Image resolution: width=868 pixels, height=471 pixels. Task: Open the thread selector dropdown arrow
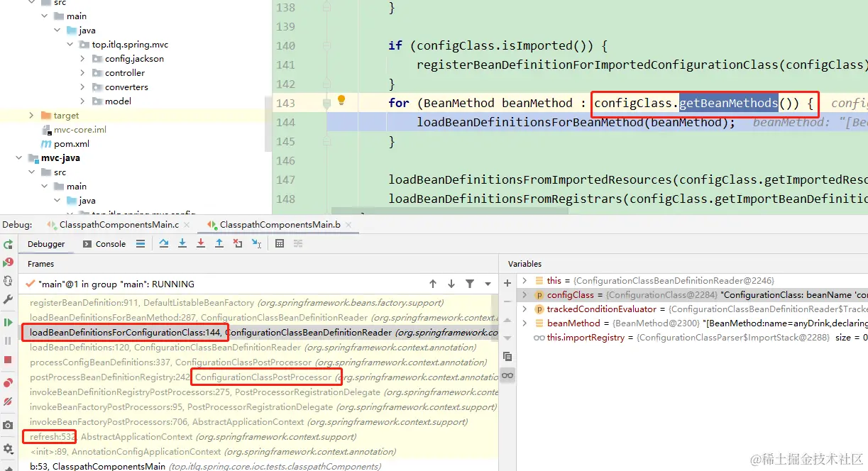(486, 284)
